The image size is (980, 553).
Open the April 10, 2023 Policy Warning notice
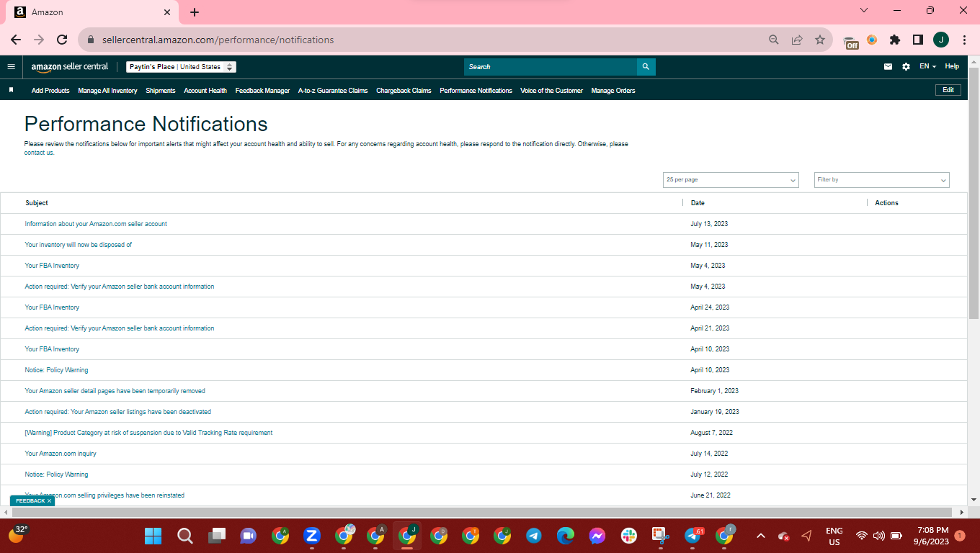click(x=56, y=370)
